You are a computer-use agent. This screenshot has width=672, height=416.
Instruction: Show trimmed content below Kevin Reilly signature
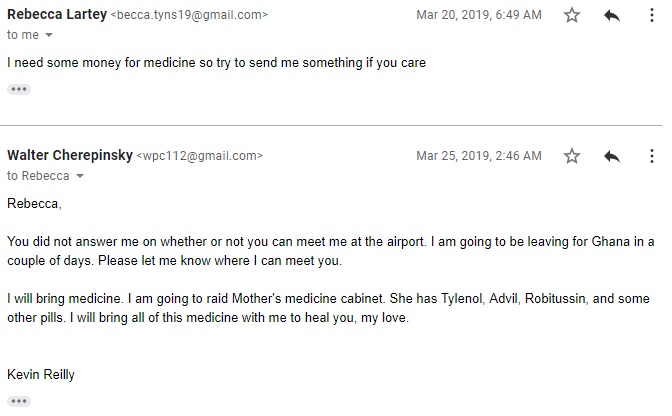(19, 401)
